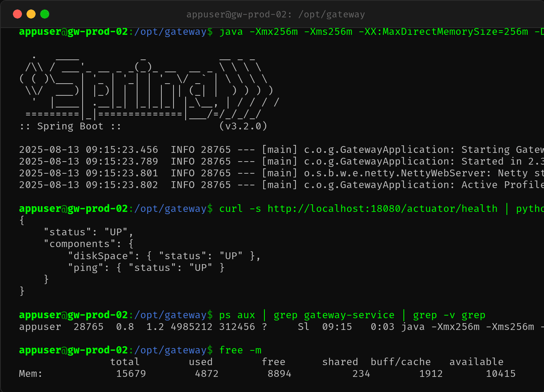This screenshot has height=392, width=544.
Task: Click the 4872 used memory value
Action: tap(207, 373)
